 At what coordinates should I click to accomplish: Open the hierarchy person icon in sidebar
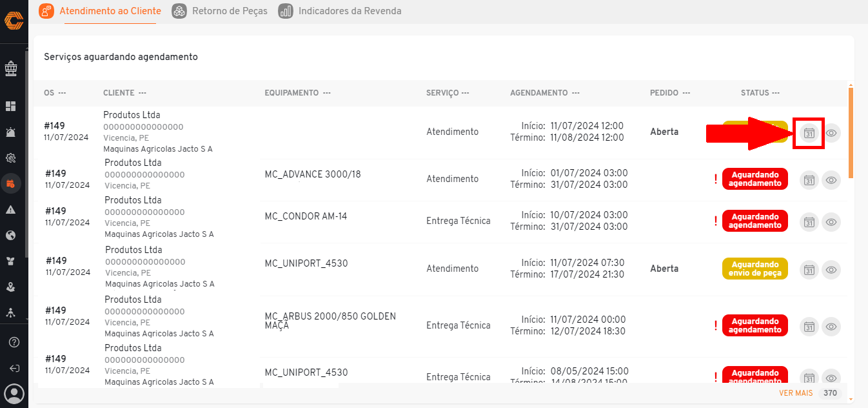[x=11, y=312]
